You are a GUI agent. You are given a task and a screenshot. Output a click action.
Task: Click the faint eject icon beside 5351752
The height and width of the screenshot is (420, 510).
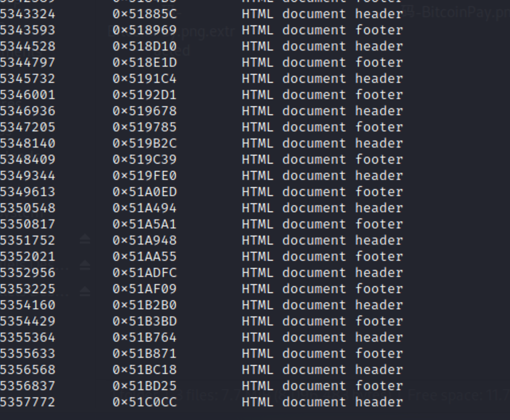point(85,240)
